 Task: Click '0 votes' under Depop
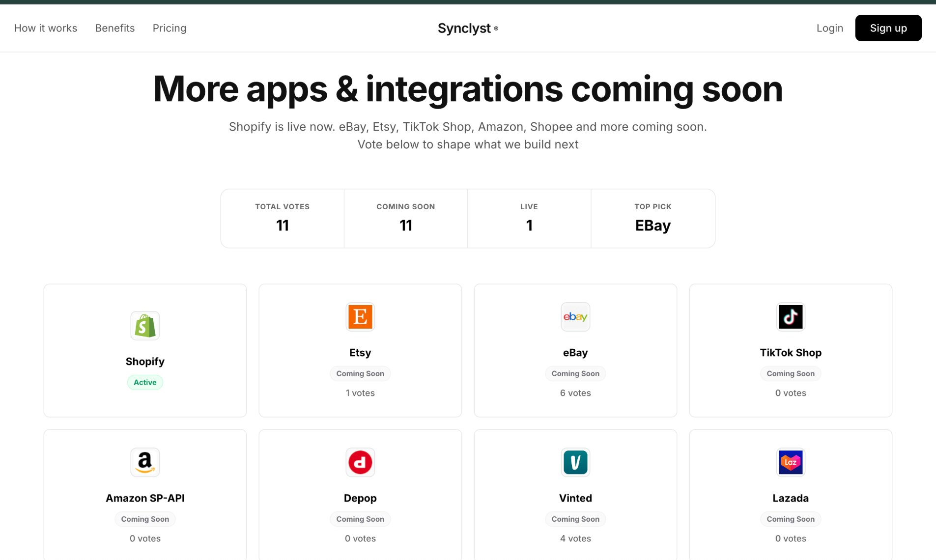coord(360,538)
